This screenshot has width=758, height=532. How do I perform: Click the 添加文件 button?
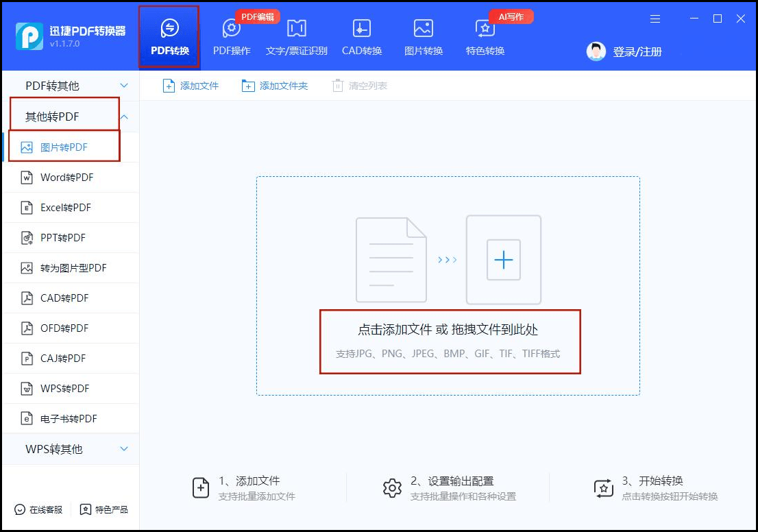click(191, 86)
